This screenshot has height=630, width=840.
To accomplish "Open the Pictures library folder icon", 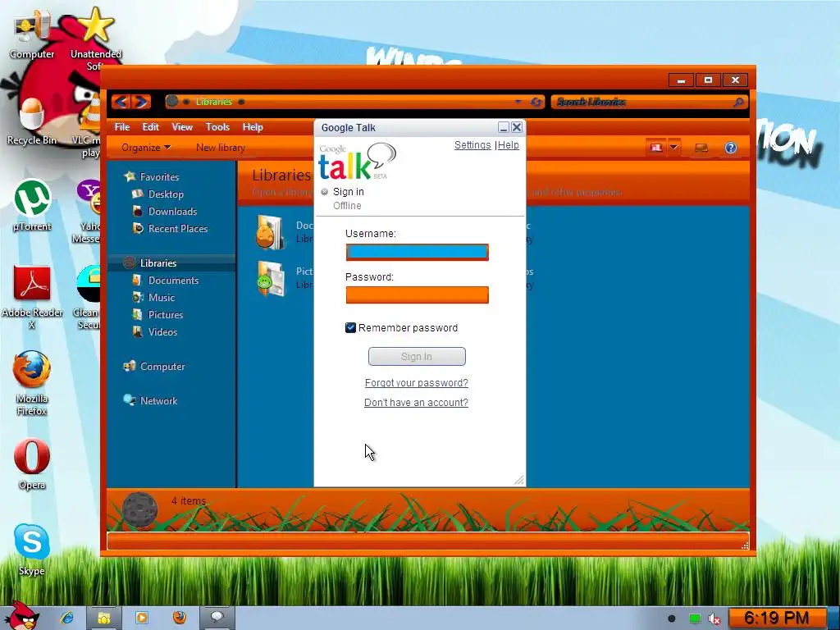I will pyautogui.click(x=271, y=279).
